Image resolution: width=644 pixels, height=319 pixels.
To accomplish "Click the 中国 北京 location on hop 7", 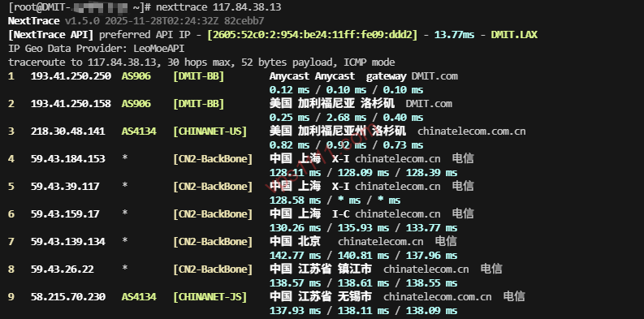I will tap(295, 241).
